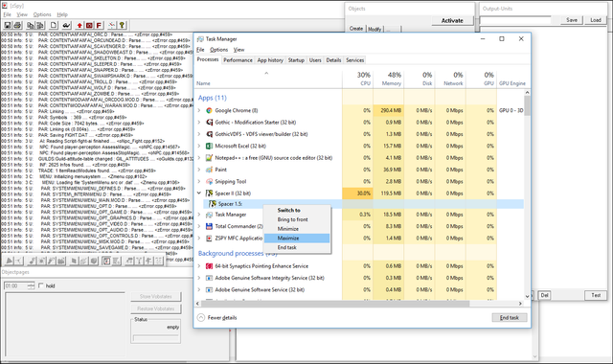This screenshot has height=364, width=613.
Task: Click the Snipping Tool icon in process list
Action: pyautogui.click(x=209, y=181)
